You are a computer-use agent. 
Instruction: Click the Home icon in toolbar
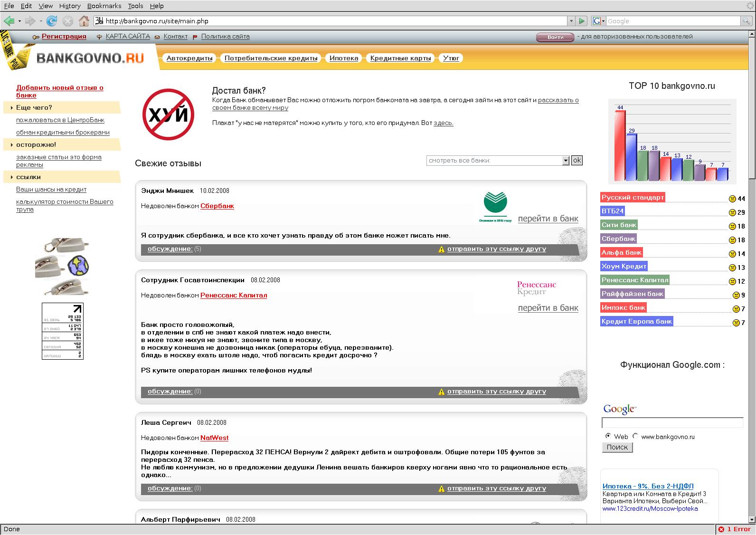click(x=84, y=21)
